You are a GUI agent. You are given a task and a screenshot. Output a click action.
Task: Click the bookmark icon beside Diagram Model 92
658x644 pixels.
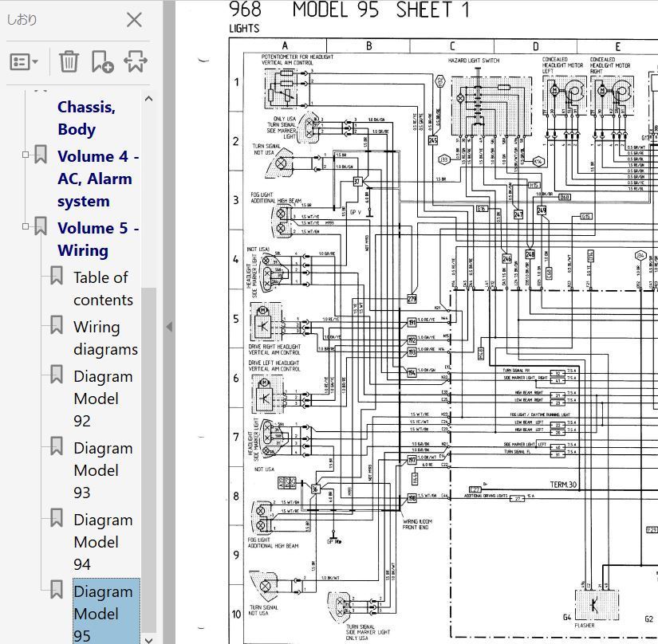[57, 375]
